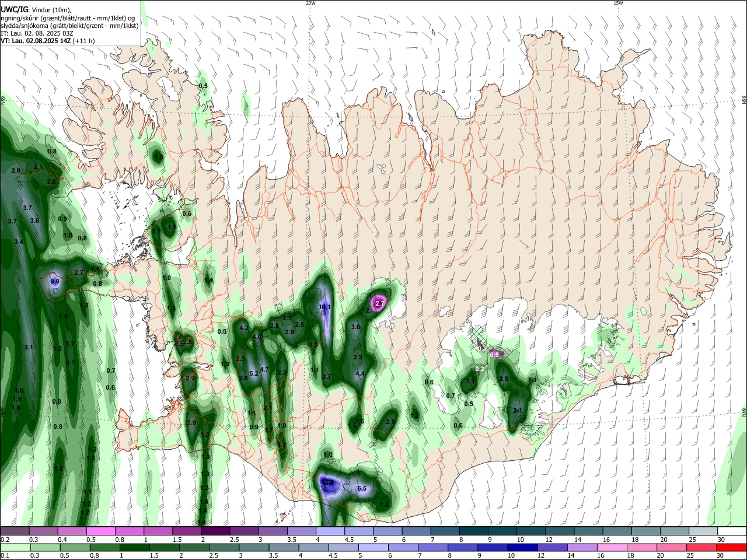The image size is (747, 560).
Task: Select the pale grey 25–30 swatch in top legend
Action: (703, 531)
